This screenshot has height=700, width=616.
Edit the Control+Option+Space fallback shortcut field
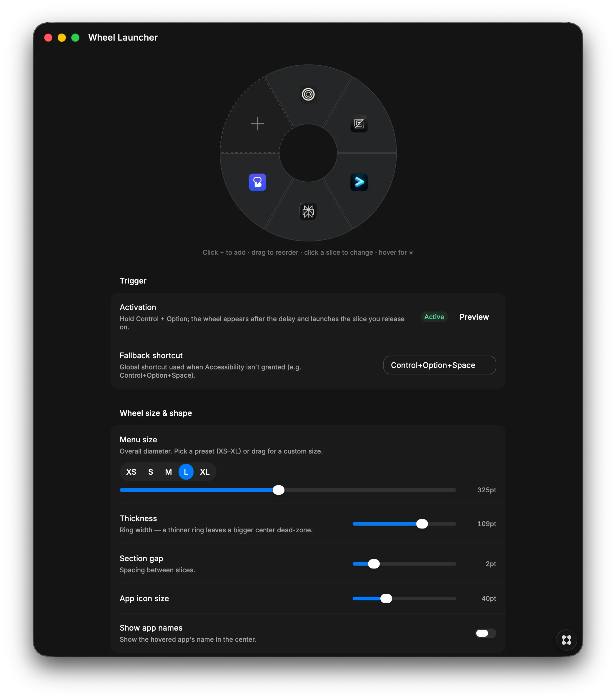(439, 365)
